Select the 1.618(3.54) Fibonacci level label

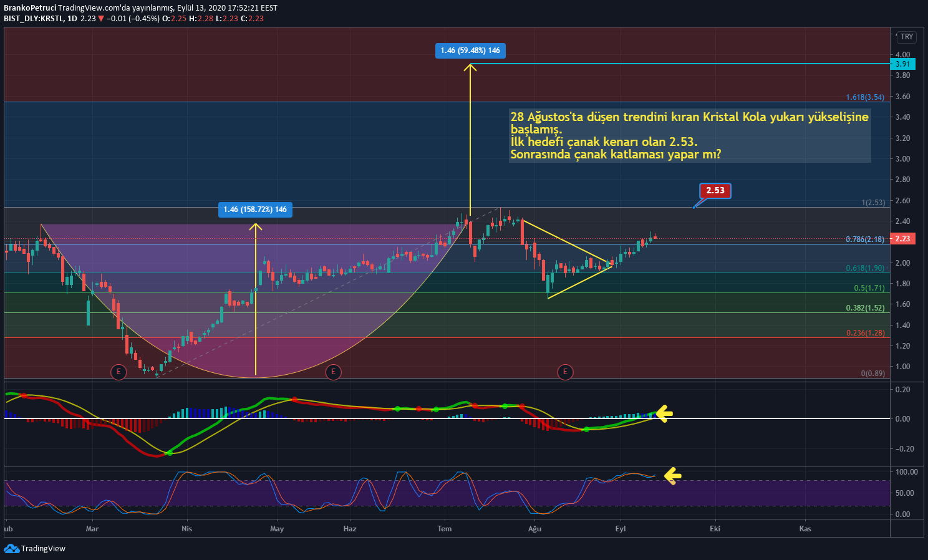click(x=865, y=97)
